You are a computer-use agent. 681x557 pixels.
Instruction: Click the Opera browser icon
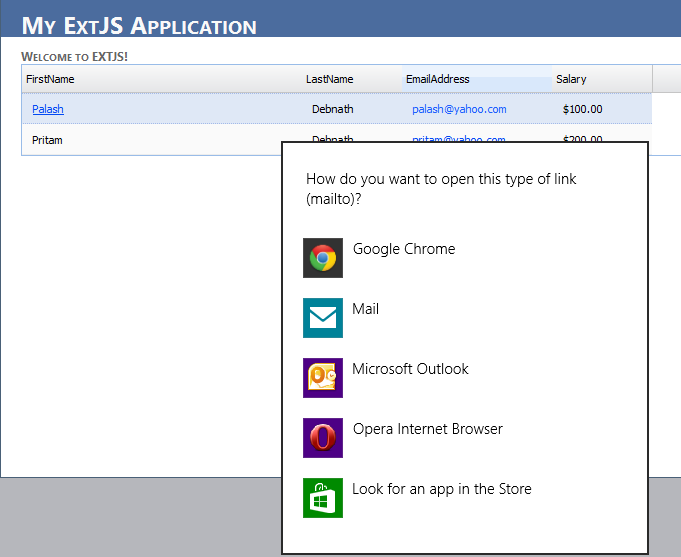[x=323, y=438]
